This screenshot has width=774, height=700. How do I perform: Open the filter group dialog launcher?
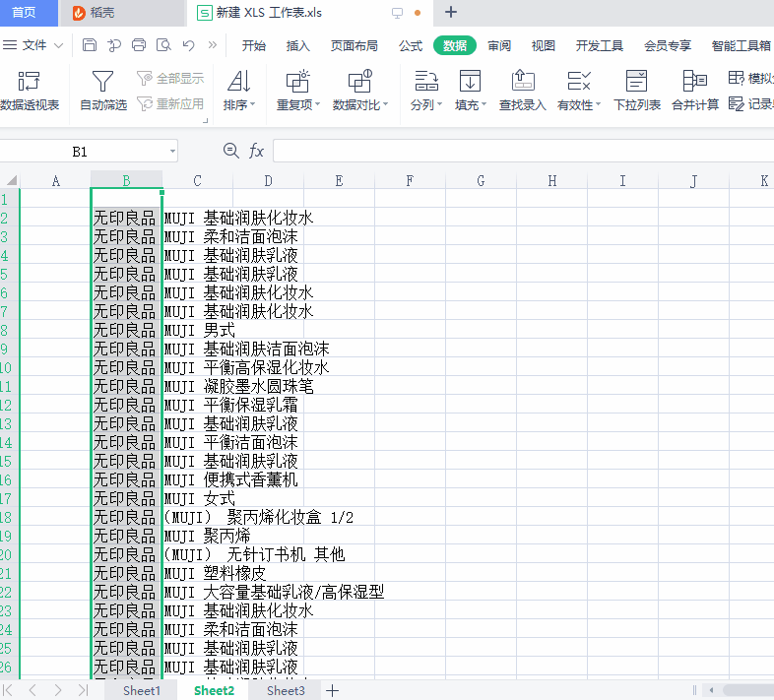[x=206, y=120]
